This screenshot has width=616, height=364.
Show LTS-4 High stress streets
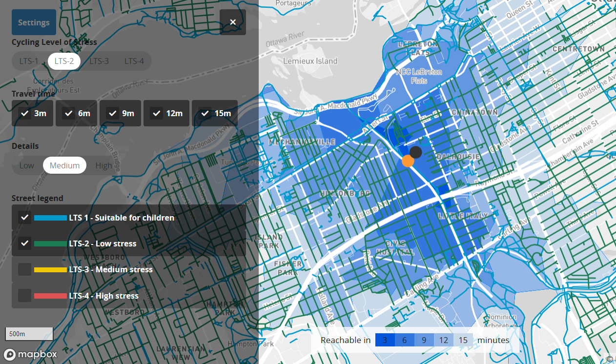tap(24, 295)
